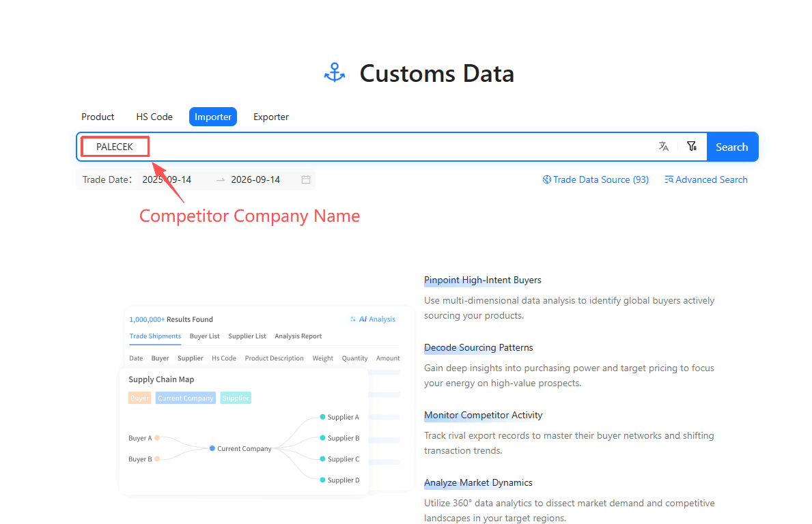Click the Buyer legend tag in Supply Chain Map
812x524 pixels.
(x=139, y=398)
